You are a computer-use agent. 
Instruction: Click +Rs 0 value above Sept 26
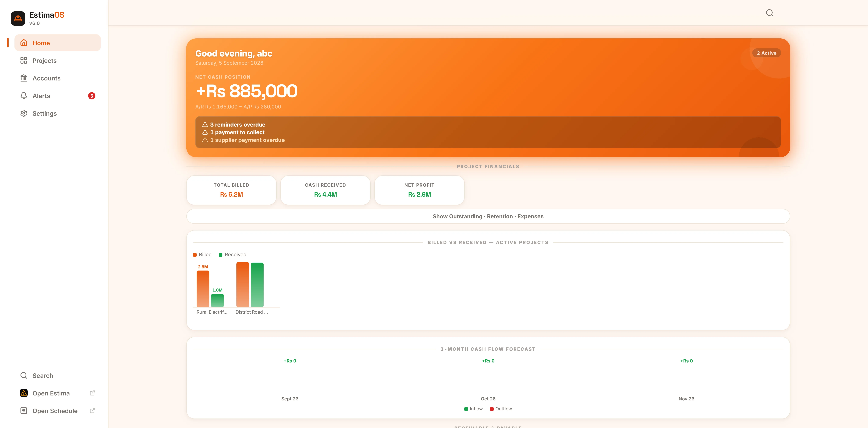click(x=290, y=361)
